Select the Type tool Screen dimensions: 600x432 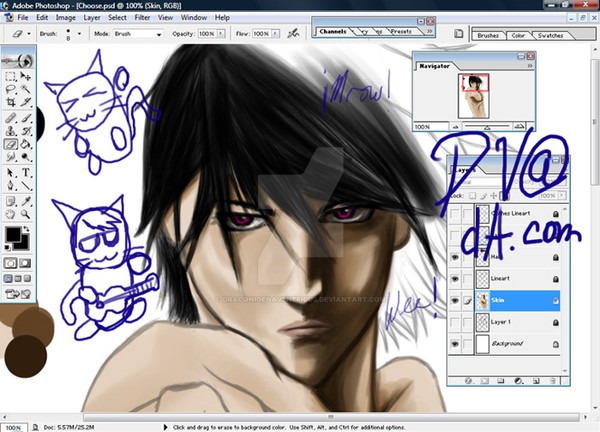pyautogui.click(x=26, y=173)
